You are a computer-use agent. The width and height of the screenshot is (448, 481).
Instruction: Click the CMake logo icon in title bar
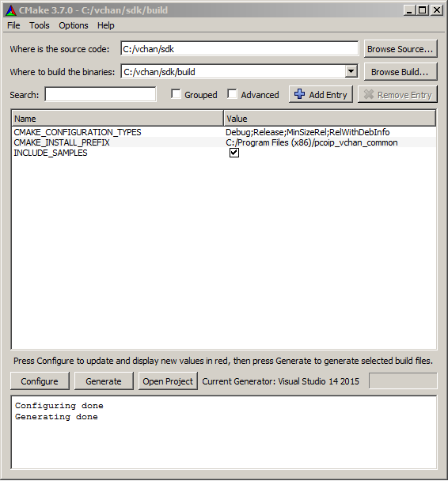[11, 10]
